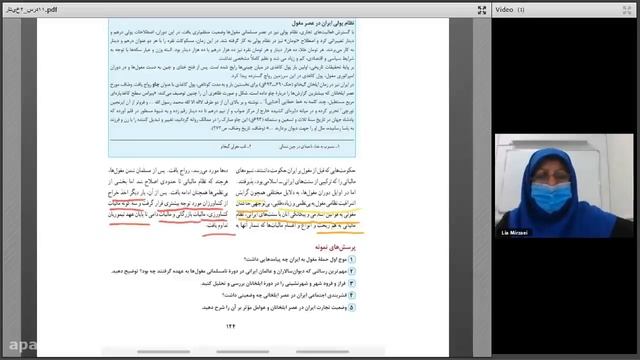Click question number 3 circle badge

(x=351, y=283)
